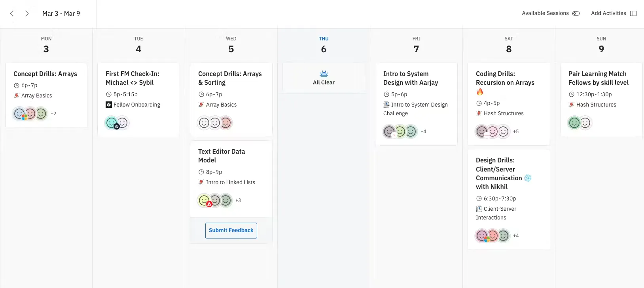Click the All Clear sunrise icon
The height and width of the screenshot is (288, 644).
click(324, 74)
